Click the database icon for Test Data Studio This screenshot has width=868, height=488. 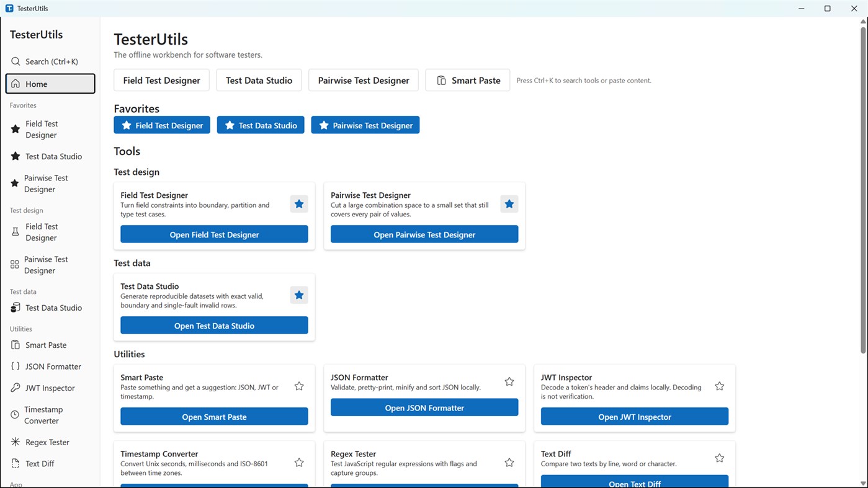click(x=16, y=308)
